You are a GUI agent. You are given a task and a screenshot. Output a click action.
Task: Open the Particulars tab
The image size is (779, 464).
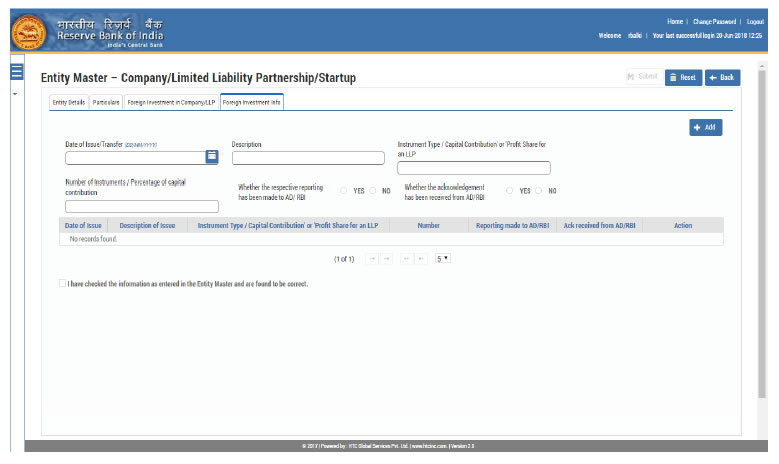point(106,102)
